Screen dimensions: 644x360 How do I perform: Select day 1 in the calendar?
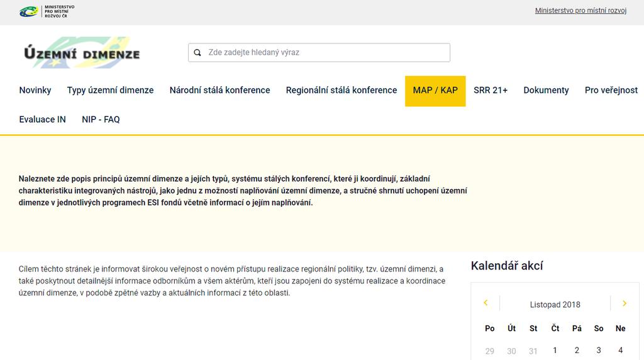click(555, 350)
